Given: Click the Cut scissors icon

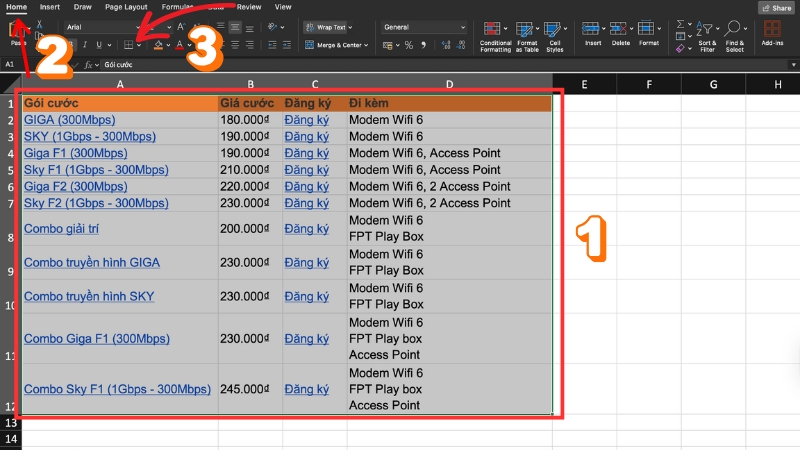Looking at the screenshot, I should (x=39, y=24).
